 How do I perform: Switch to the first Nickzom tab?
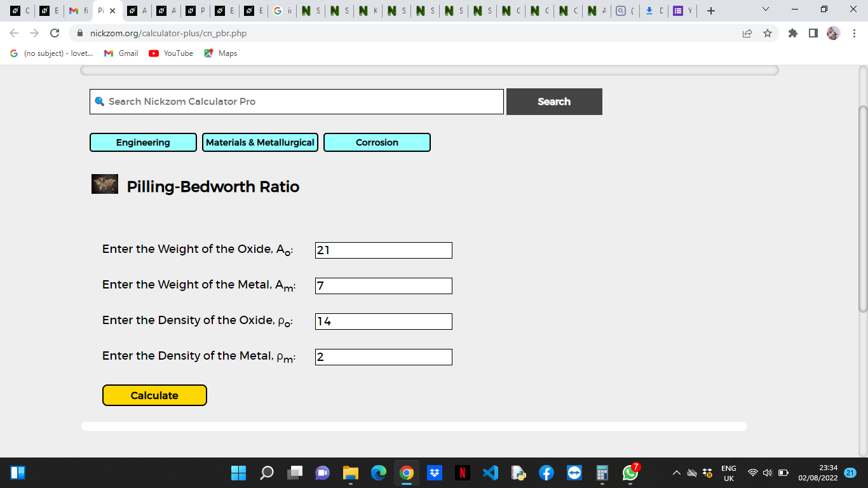pyautogui.click(x=20, y=11)
